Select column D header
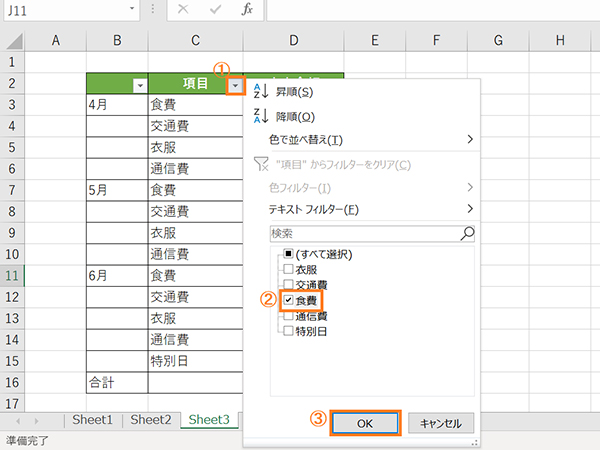 (293, 41)
